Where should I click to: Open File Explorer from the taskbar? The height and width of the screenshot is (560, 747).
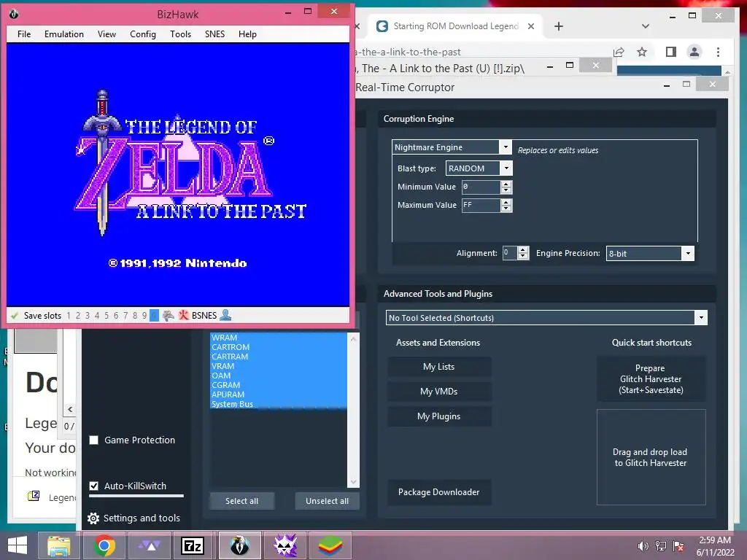[59, 545]
